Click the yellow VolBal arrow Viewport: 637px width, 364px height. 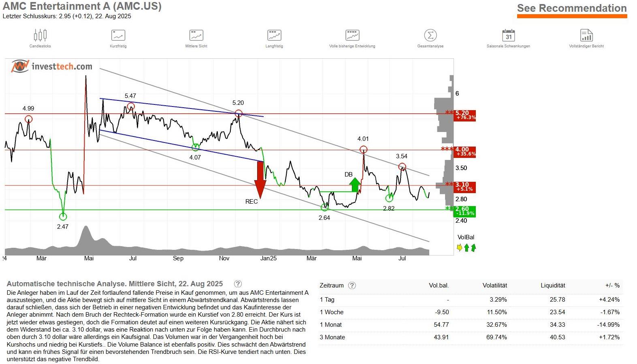[459, 248]
